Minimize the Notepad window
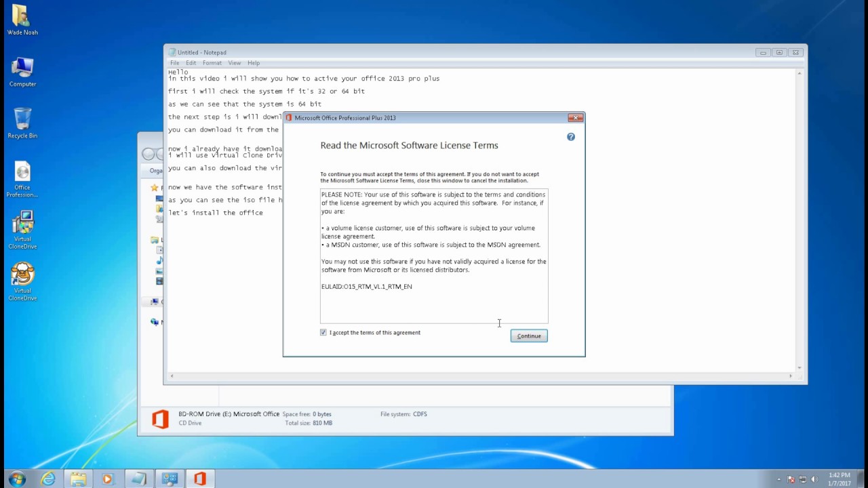This screenshot has width=868, height=488. point(763,52)
